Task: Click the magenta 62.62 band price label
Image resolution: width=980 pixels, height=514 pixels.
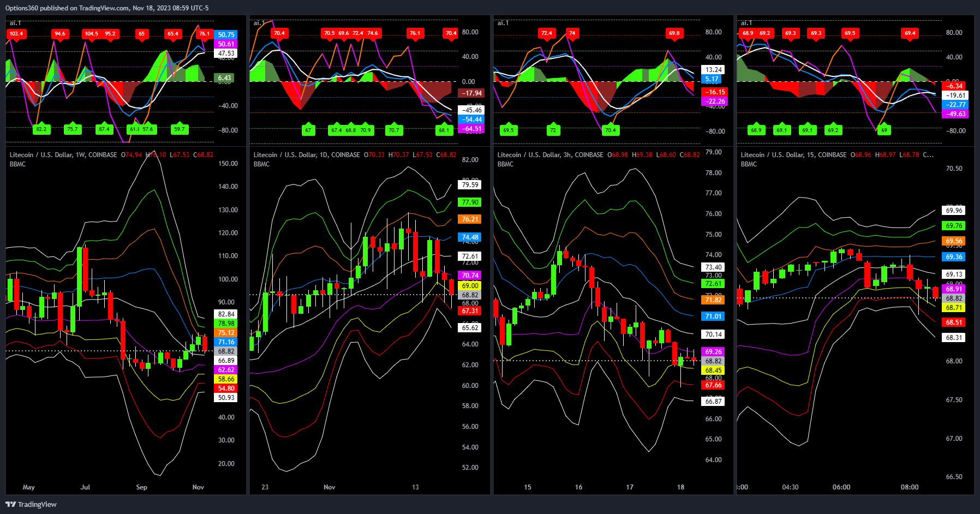Action: click(226, 370)
